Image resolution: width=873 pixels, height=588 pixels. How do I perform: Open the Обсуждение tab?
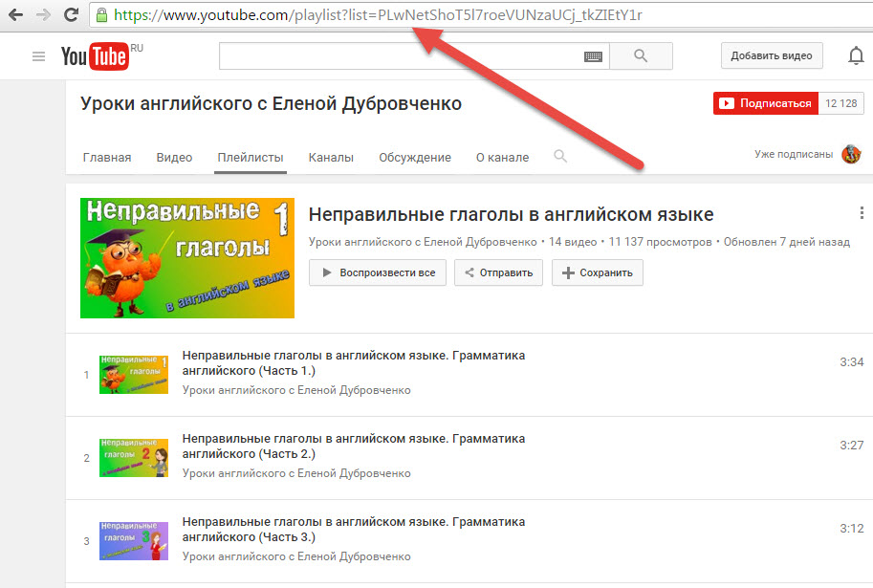tap(415, 158)
